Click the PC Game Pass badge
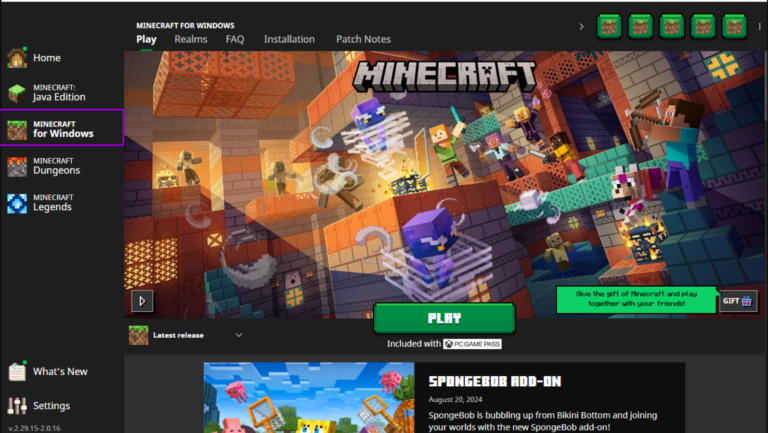 pyautogui.click(x=472, y=344)
